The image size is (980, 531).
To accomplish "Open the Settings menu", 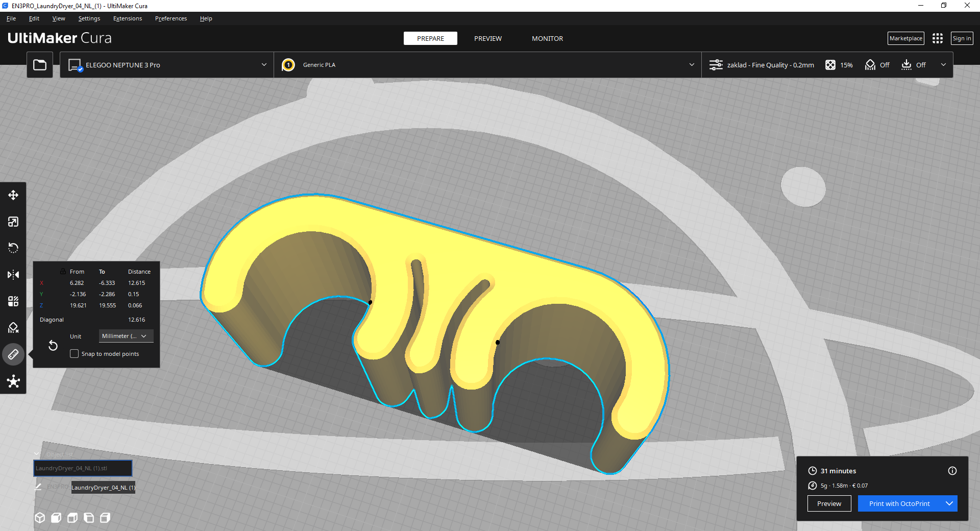I will pyautogui.click(x=89, y=18).
